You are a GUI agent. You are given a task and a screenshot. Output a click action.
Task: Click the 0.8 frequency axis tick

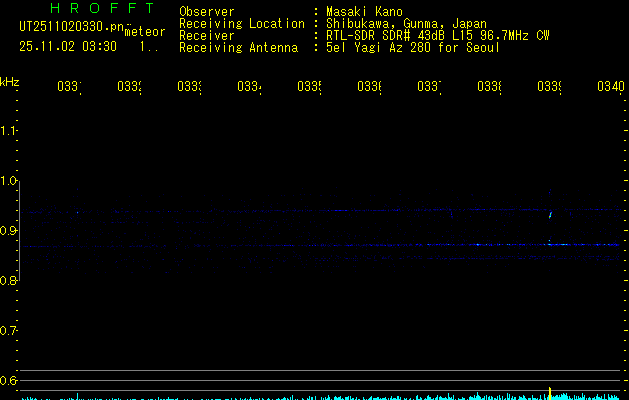click(x=10, y=281)
